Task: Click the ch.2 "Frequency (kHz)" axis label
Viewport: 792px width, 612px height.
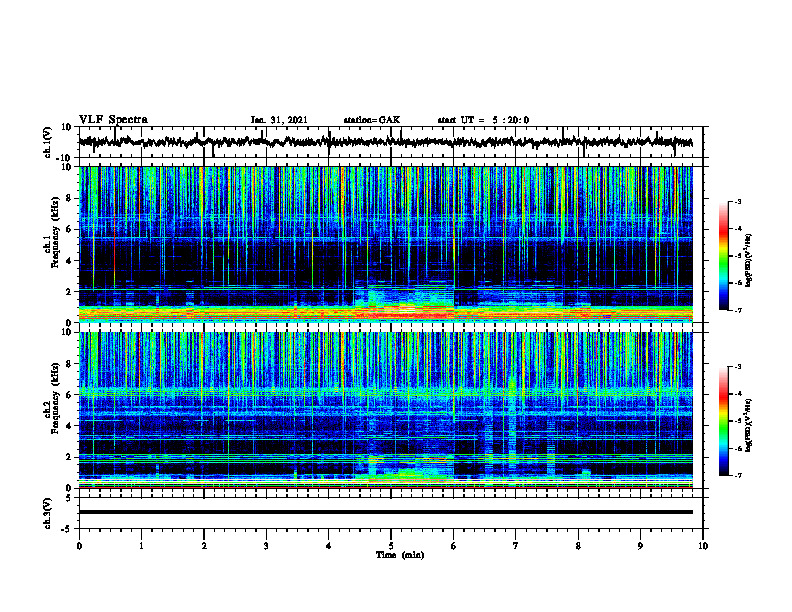Action: point(55,397)
